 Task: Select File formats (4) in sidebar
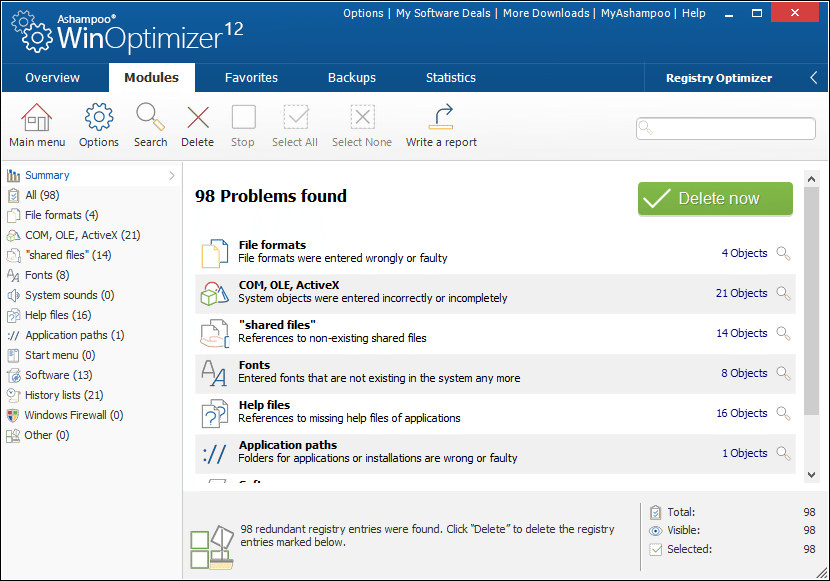point(61,215)
